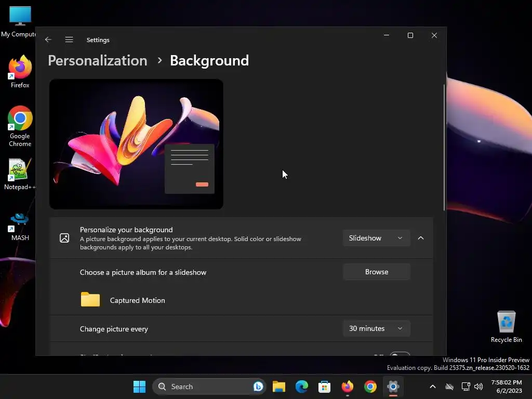The image size is (532, 399).
Task: Click the Settings gear taskbar icon
Action: 393,387
